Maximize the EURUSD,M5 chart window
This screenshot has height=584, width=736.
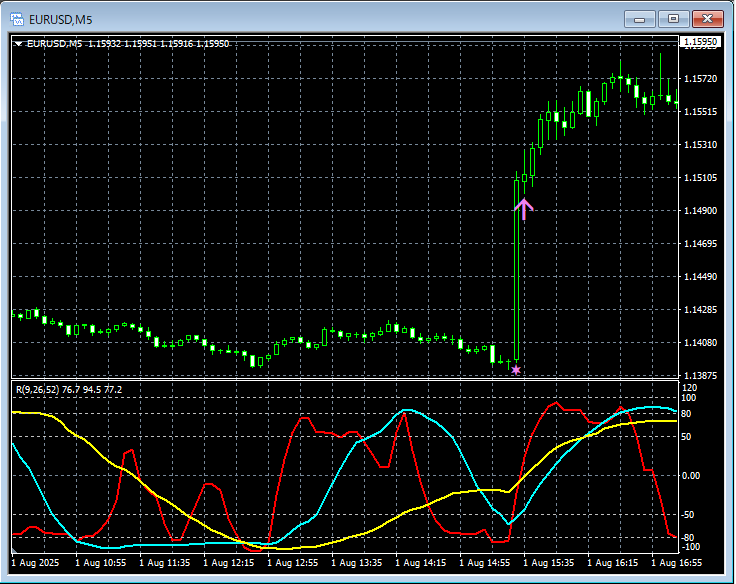673,18
